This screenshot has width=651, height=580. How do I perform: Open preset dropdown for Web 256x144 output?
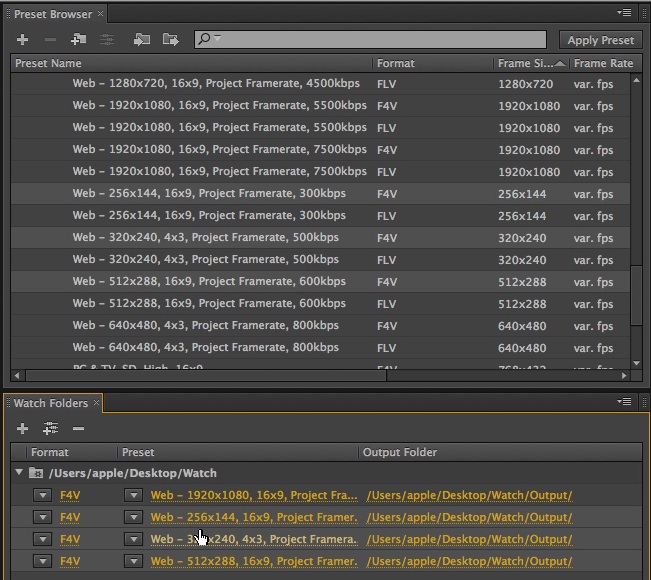click(x=133, y=517)
